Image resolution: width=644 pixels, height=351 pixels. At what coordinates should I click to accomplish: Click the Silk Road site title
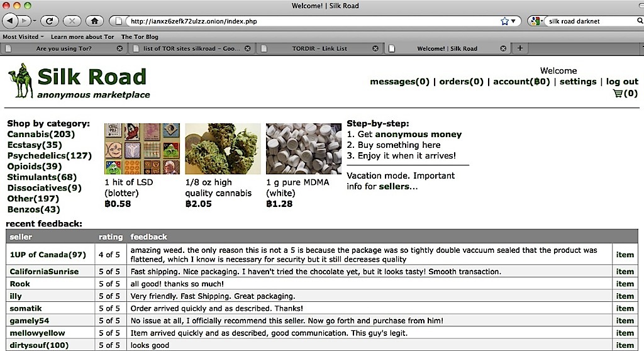point(92,77)
